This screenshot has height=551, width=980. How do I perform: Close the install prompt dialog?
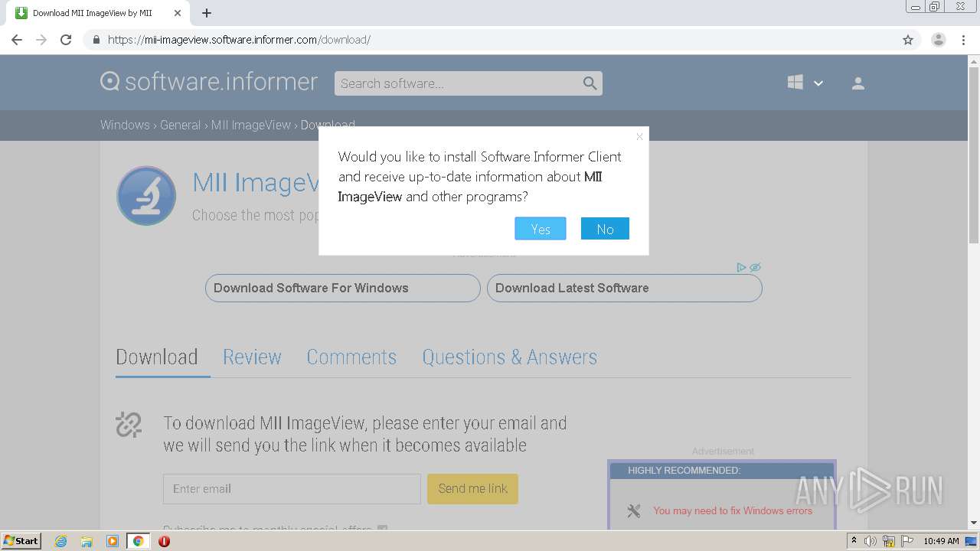(639, 137)
